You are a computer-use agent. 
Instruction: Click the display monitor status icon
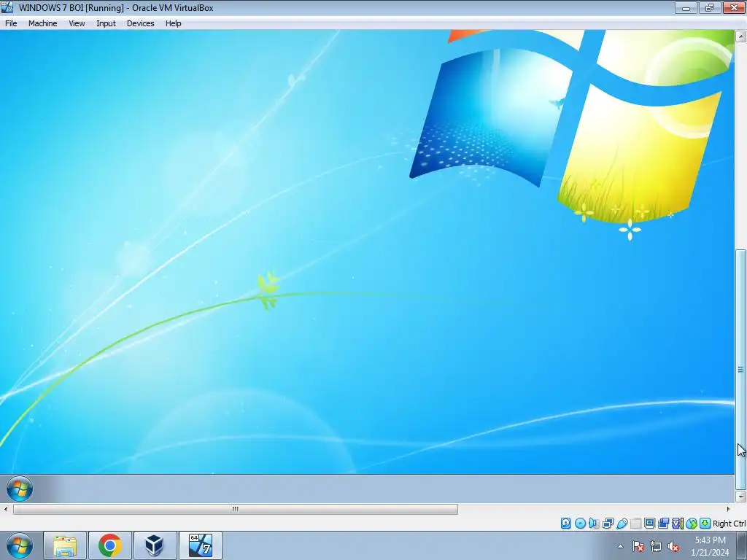(649, 524)
